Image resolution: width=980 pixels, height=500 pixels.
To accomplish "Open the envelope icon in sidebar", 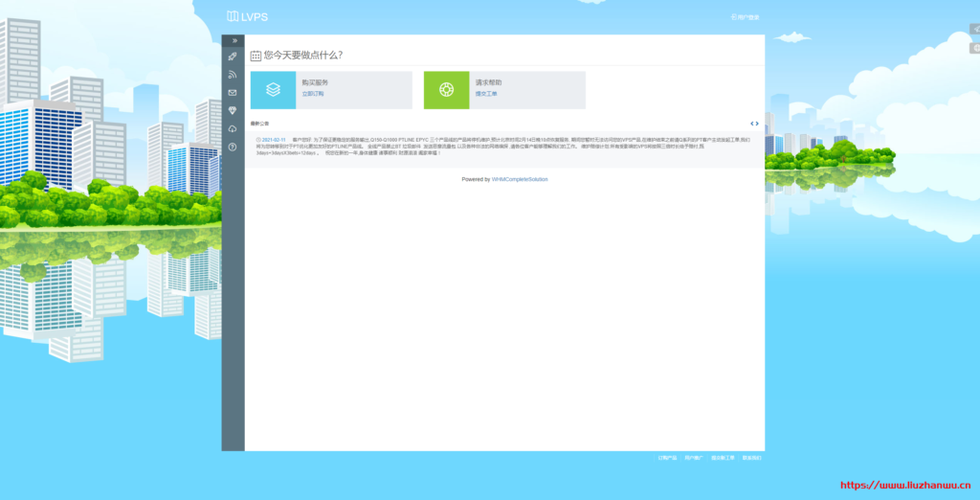I will pos(233,93).
